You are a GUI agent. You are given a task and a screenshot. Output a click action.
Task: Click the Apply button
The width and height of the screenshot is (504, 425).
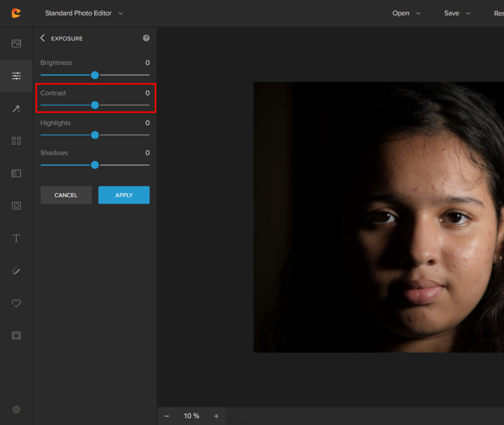tap(124, 195)
